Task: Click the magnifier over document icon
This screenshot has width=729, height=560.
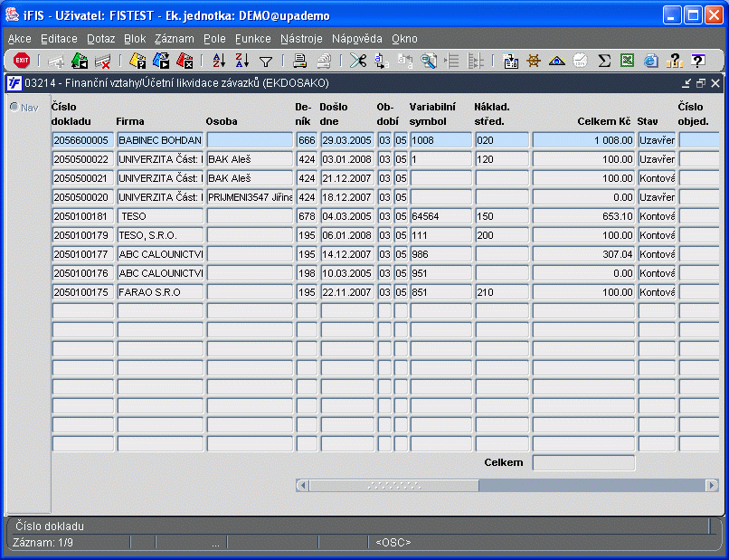Action: [429, 61]
